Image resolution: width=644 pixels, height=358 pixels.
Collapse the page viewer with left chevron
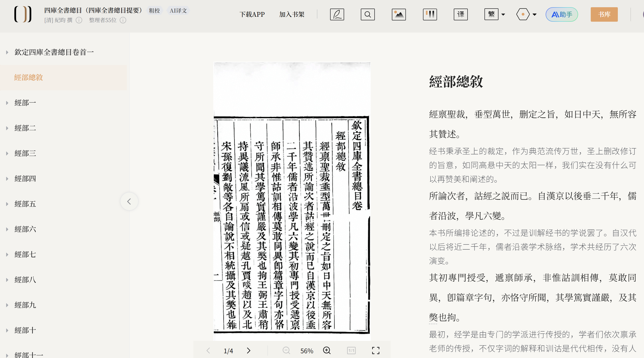coord(129,201)
